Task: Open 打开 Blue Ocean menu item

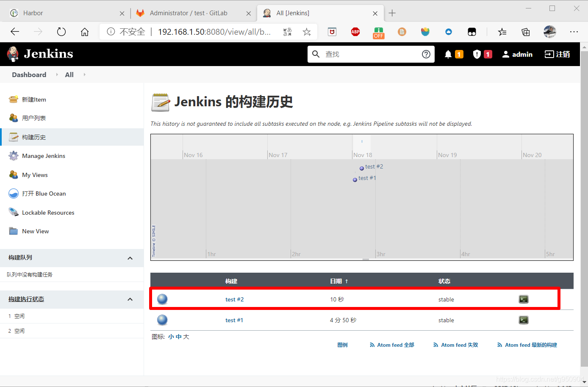Action: pos(44,193)
